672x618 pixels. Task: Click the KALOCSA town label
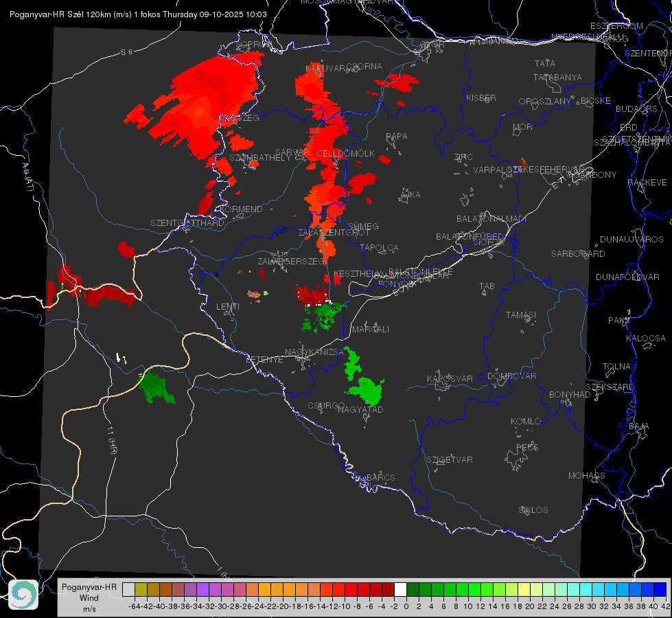tap(645, 339)
